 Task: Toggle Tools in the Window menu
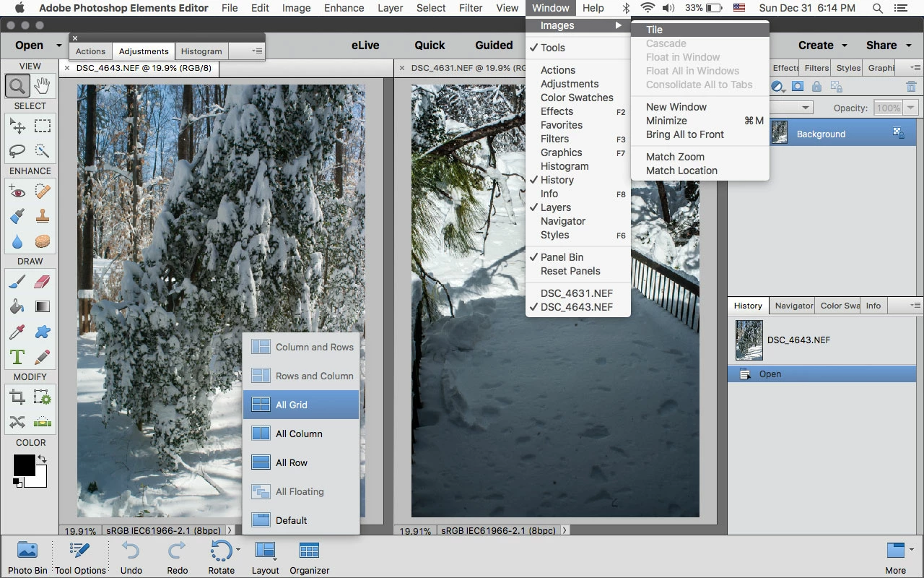(x=578, y=48)
